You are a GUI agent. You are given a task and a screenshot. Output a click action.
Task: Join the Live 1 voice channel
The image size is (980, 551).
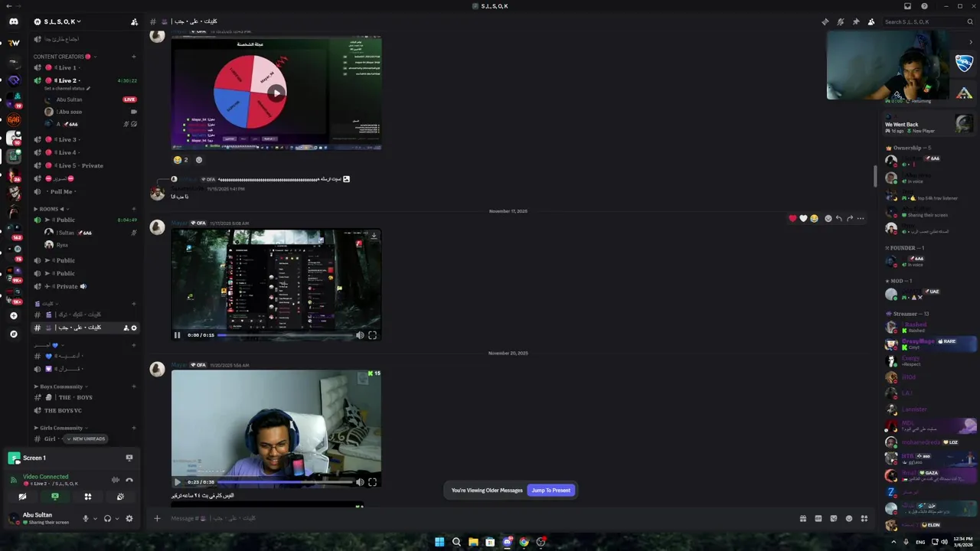(x=86, y=67)
